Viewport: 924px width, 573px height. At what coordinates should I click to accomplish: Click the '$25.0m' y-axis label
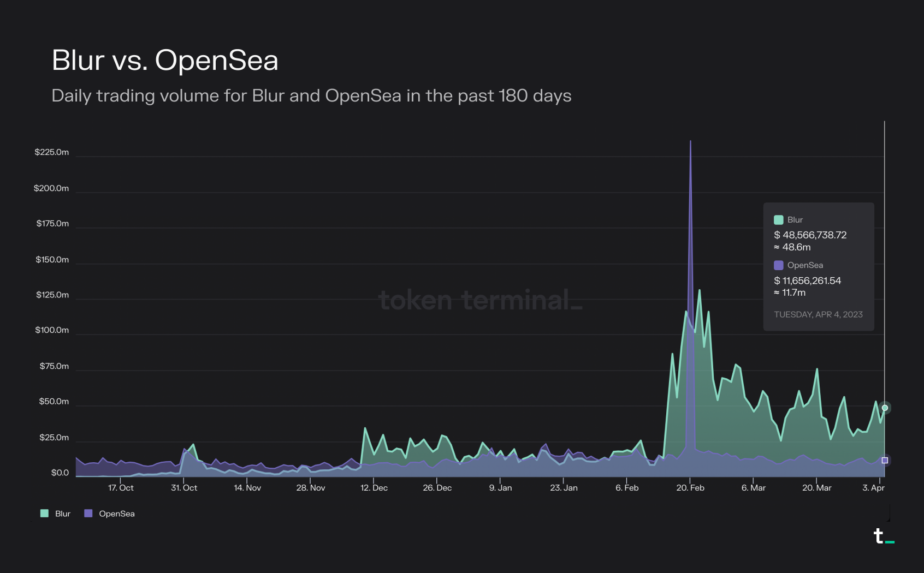[54, 438]
